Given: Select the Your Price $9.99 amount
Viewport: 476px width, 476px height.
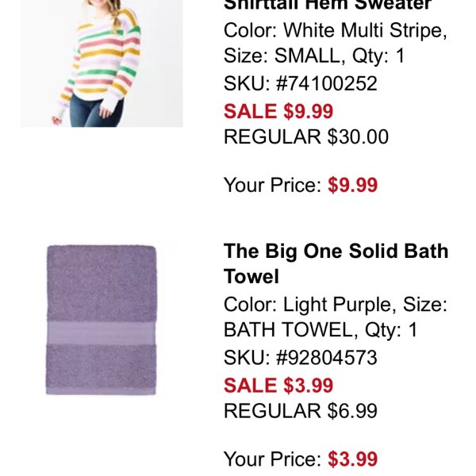Looking at the screenshot, I should (x=353, y=186).
